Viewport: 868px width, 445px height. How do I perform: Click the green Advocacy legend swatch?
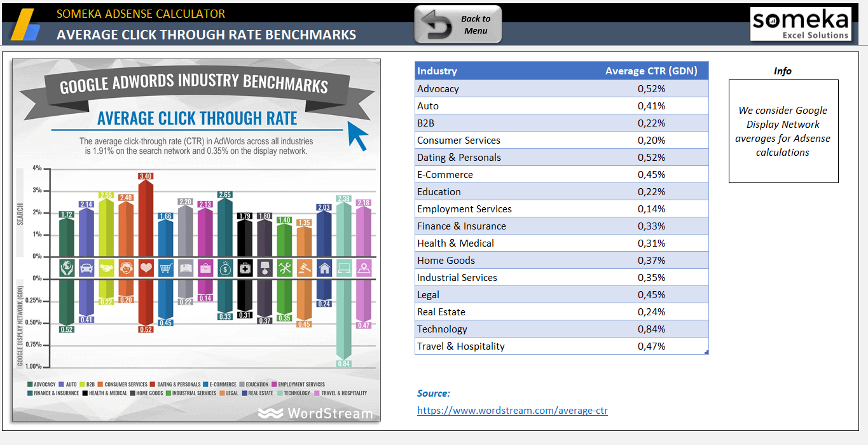coord(30,385)
